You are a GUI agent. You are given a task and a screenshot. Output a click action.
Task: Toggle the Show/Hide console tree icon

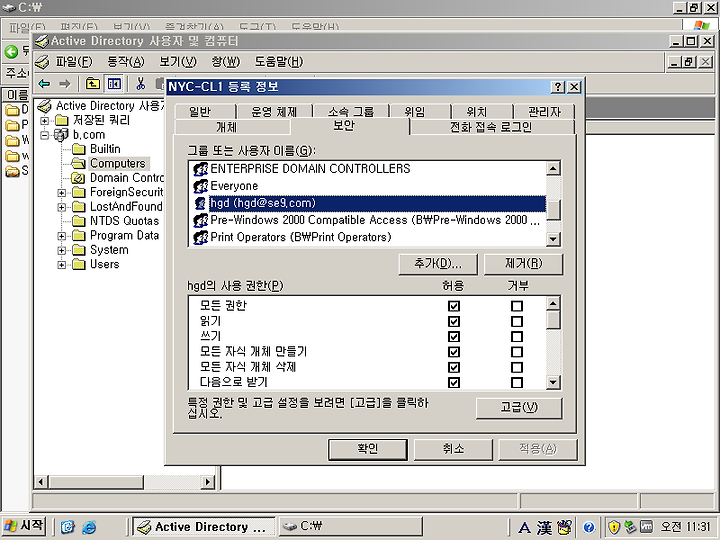(x=114, y=84)
